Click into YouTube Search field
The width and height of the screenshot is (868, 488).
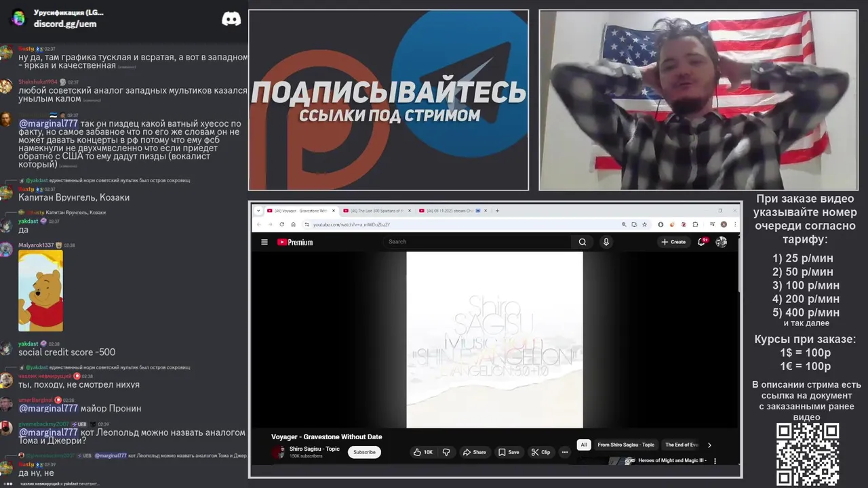click(x=478, y=242)
